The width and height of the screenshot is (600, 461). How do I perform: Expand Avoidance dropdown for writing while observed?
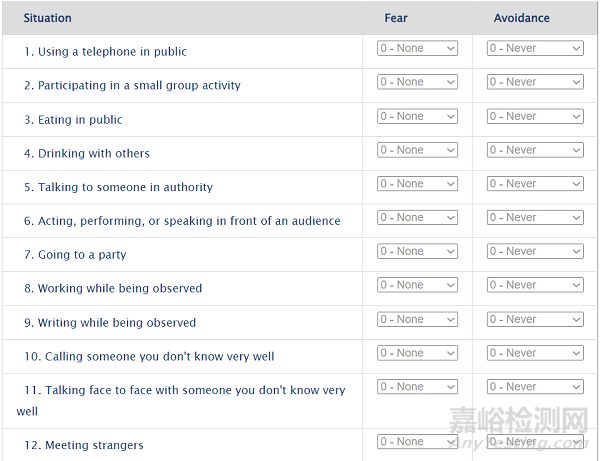pos(535,319)
